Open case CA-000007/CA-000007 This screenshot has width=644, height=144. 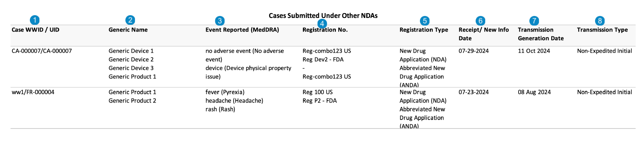click(x=42, y=51)
